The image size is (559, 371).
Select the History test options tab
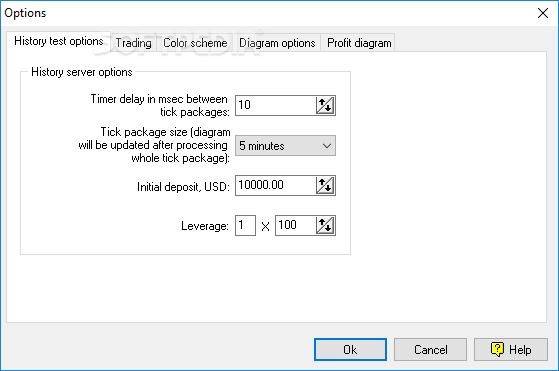[59, 41]
